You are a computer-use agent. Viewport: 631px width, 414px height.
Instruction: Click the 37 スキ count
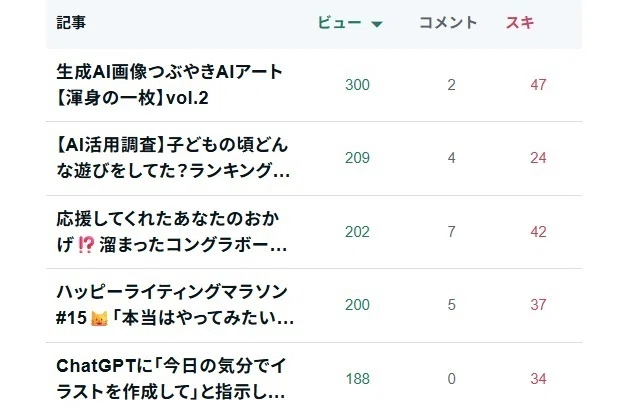(538, 305)
